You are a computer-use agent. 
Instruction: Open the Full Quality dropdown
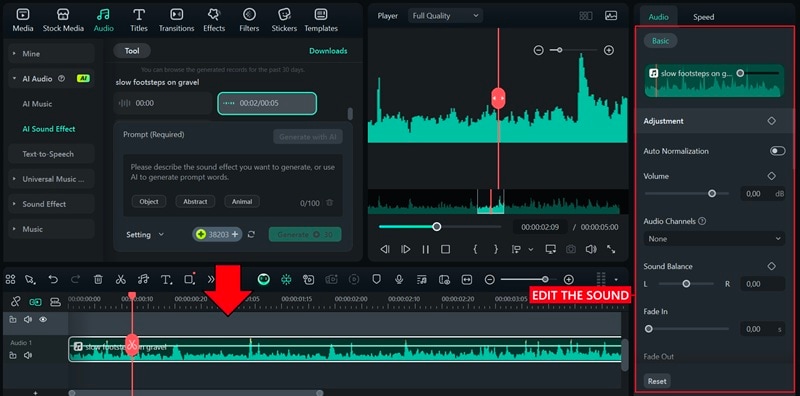coord(445,16)
